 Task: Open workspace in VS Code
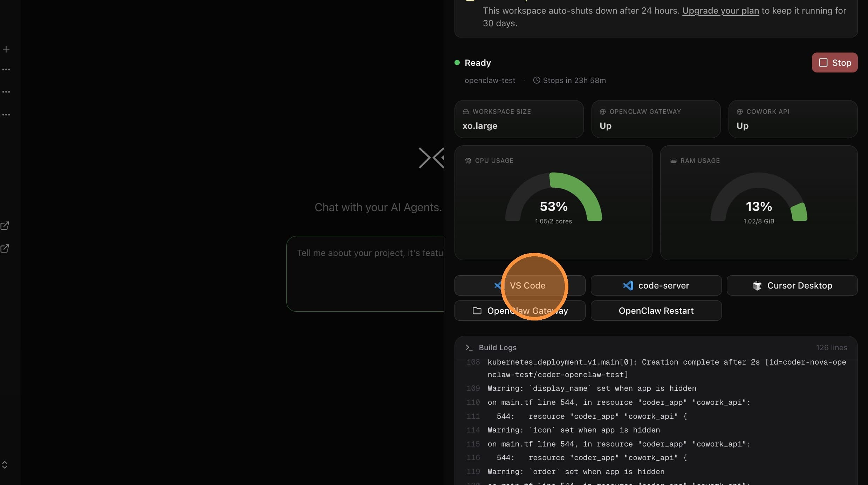520,285
